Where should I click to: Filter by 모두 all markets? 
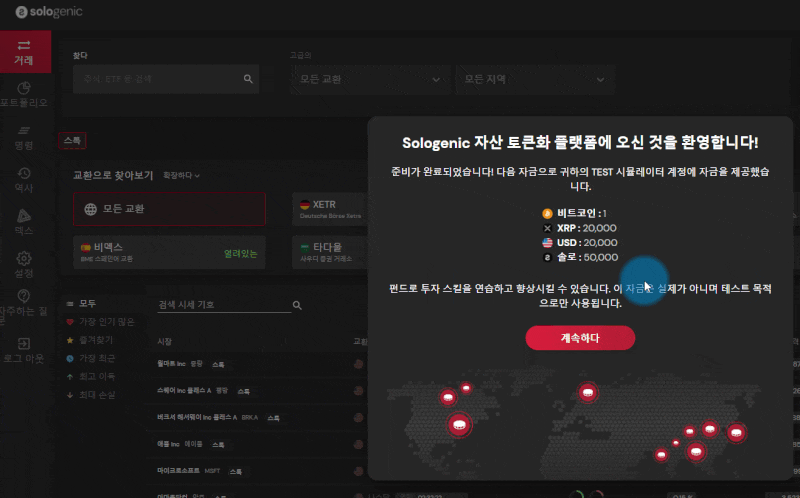82,304
